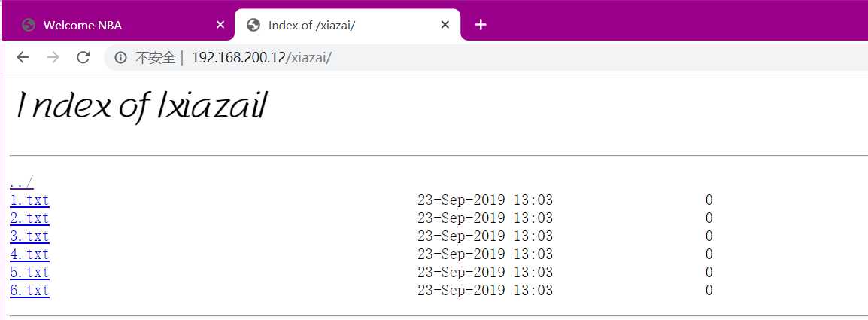This screenshot has width=868, height=320.
Task: Open the 6.txt file link
Action: pos(29,291)
